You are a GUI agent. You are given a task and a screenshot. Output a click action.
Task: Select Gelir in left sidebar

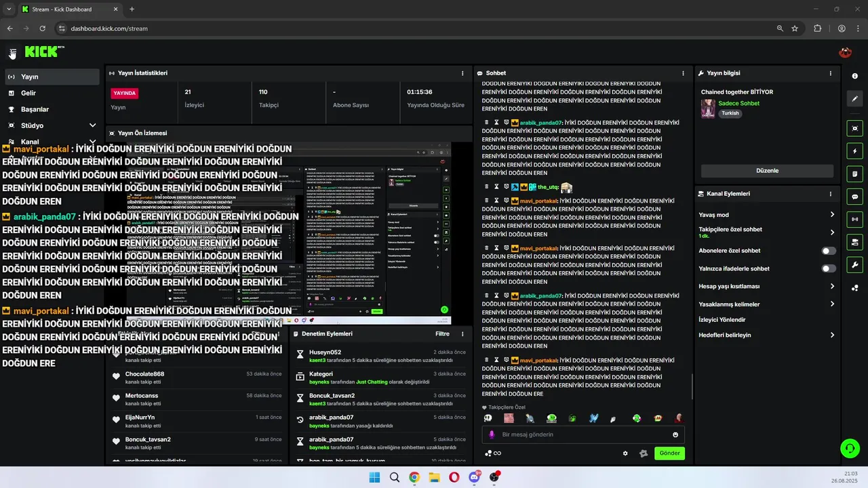(x=52, y=93)
